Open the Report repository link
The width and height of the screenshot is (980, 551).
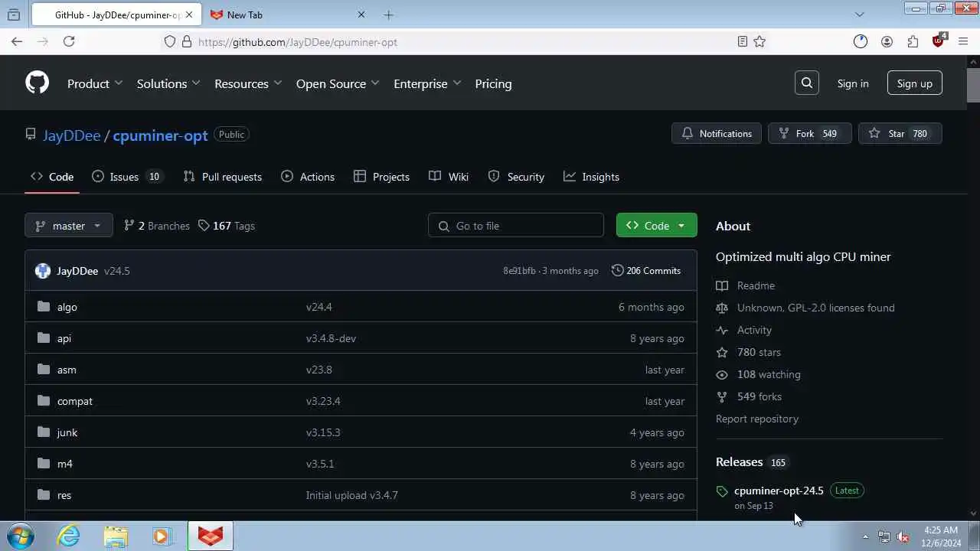[x=757, y=419]
